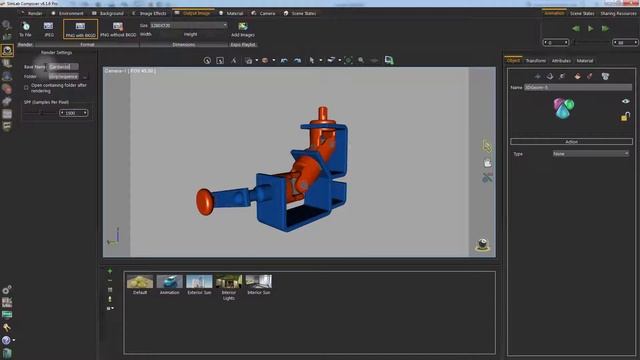Click the selection arrow tool in viewport toolbar
Viewport: 640px width, 360px height.
(x=312, y=60)
